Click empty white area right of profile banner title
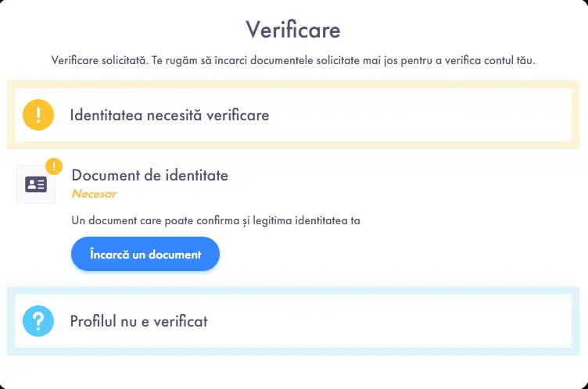The height and width of the screenshot is (389, 588). pyautogui.click(x=391, y=320)
